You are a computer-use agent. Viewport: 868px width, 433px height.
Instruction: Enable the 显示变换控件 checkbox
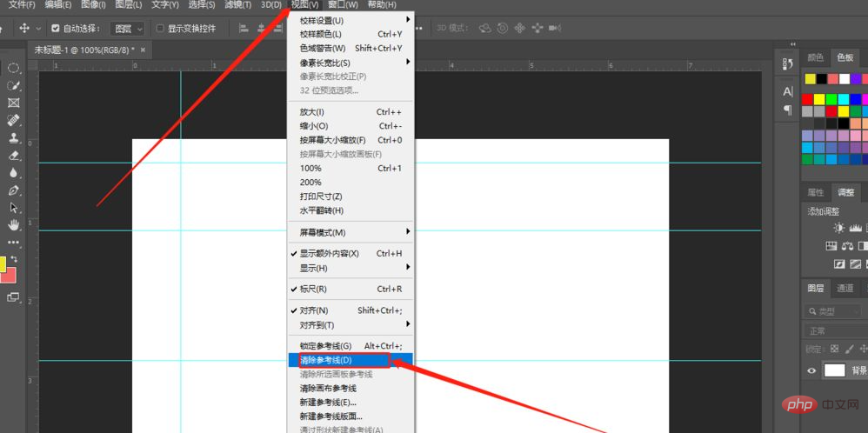[x=160, y=28]
